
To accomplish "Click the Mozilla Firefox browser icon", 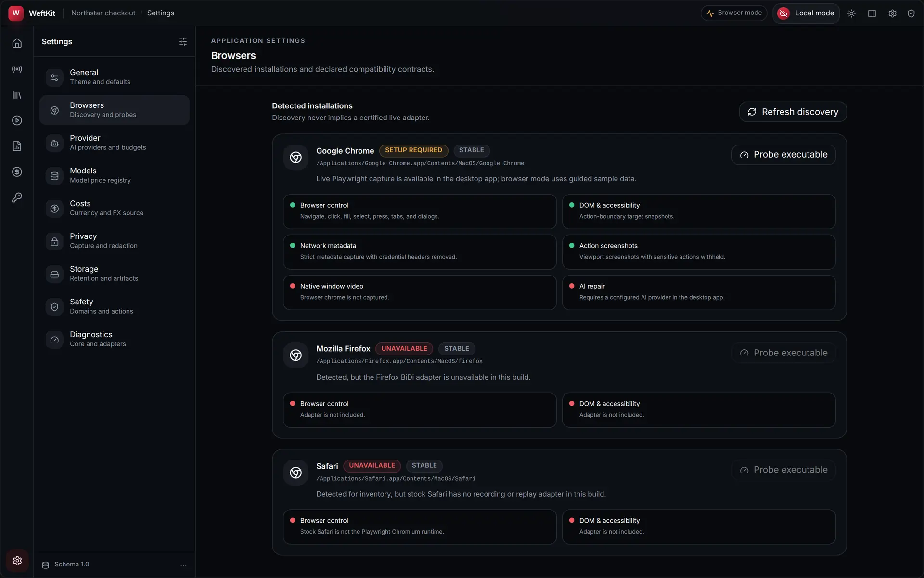I will [x=295, y=355].
